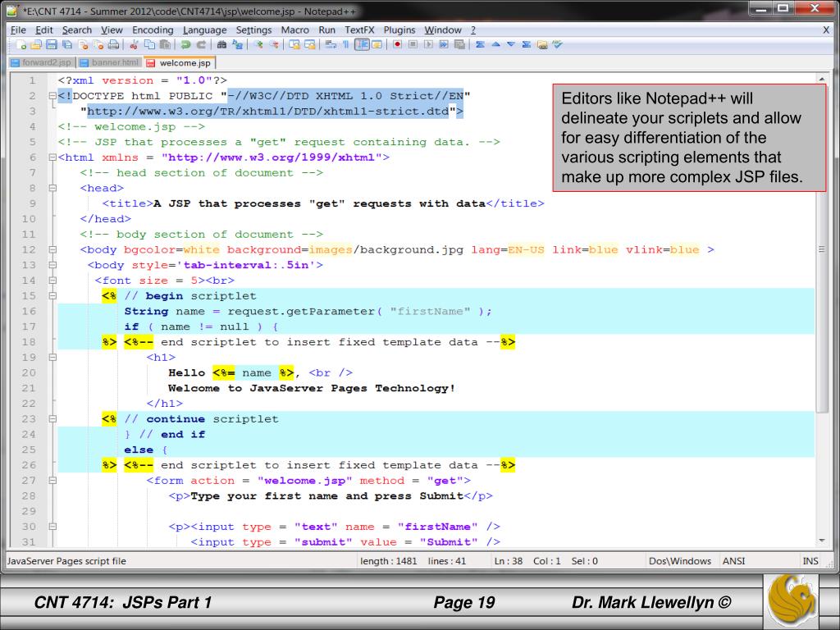Toggle the indent guide toolbar button
Screen dimensions: 840x630
point(362,45)
